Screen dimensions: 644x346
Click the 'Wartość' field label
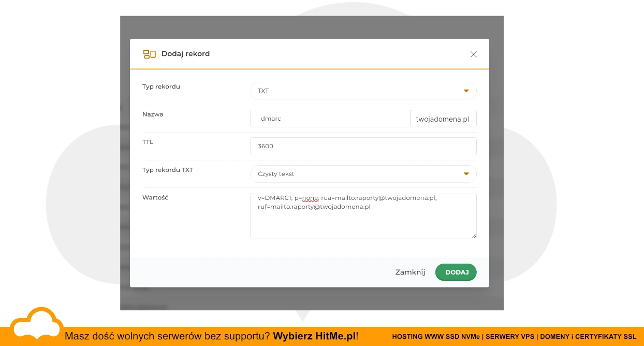coord(155,197)
